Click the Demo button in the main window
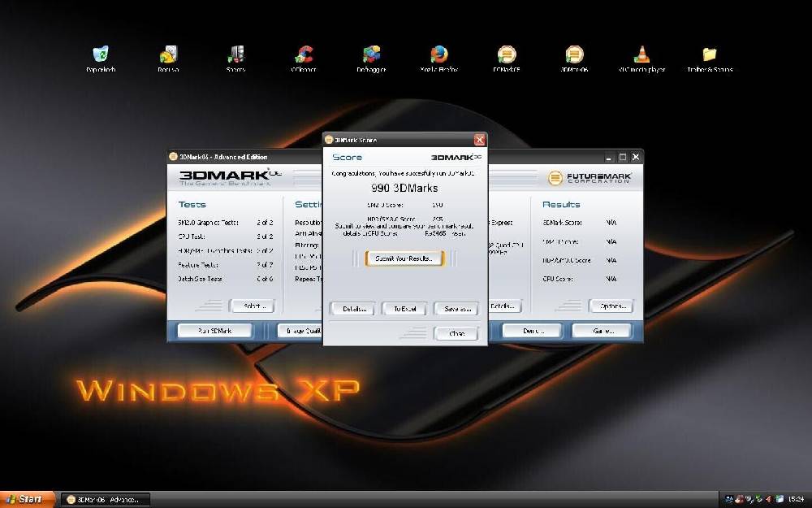The image size is (812, 508). pyautogui.click(x=532, y=331)
